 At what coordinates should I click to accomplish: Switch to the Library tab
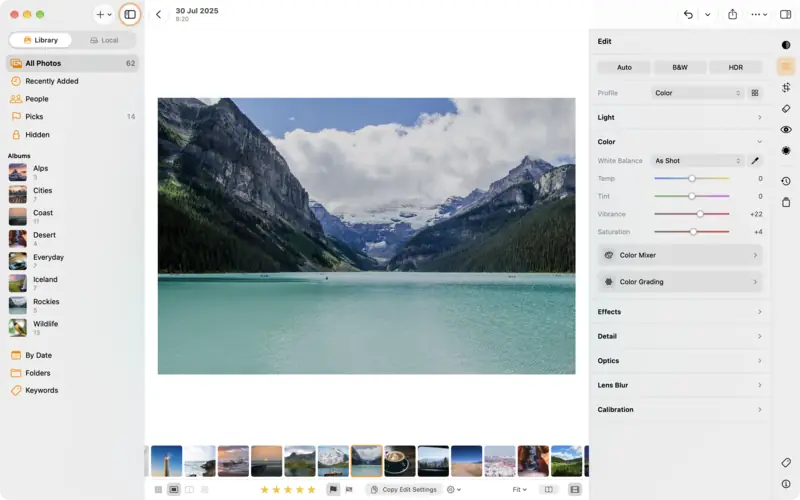[x=40, y=40]
